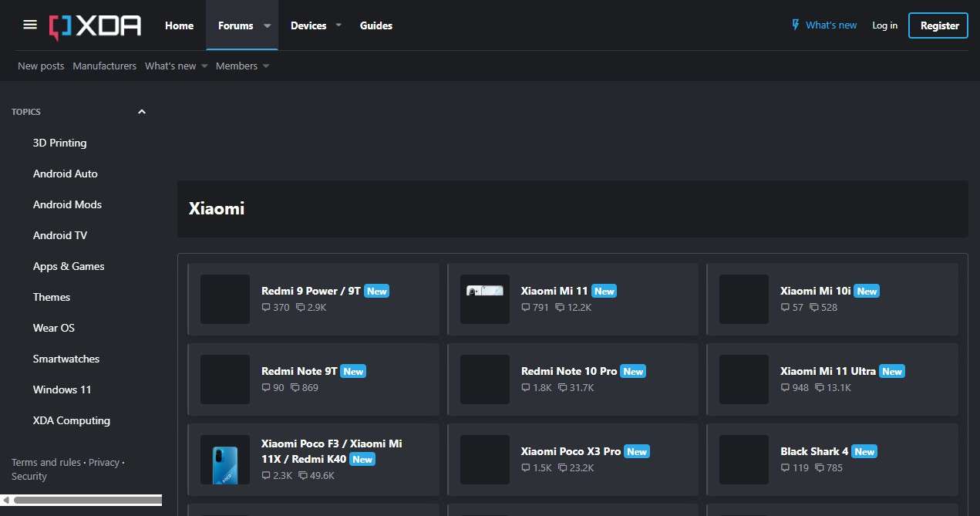
Task: Open the Home tab
Action: click(179, 25)
